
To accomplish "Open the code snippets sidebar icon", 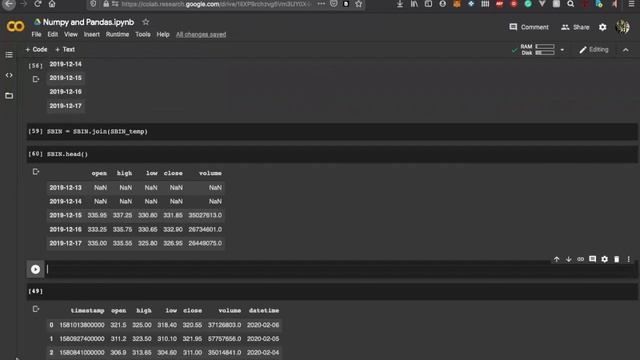I will coord(9,75).
